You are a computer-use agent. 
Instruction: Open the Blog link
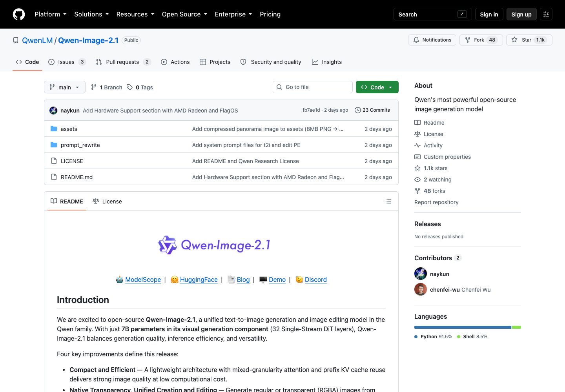point(243,279)
